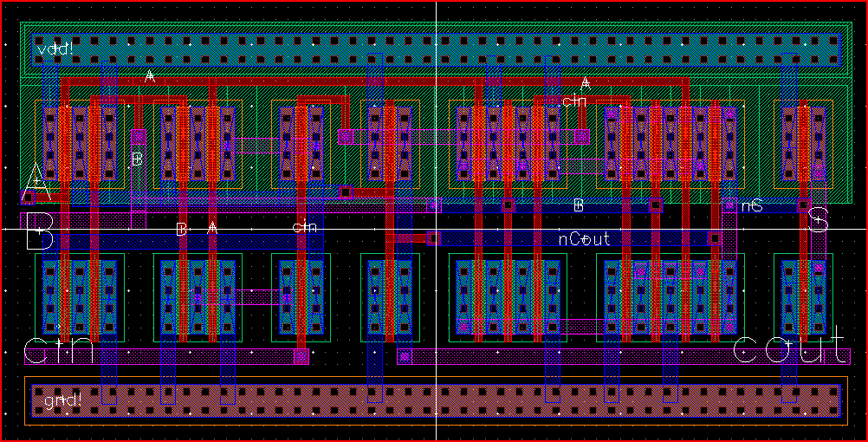The width and height of the screenshot is (868, 442).
Task: Click the "vdd!" label on the top rail
Action: pyautogui.click(x=55, y=49)
